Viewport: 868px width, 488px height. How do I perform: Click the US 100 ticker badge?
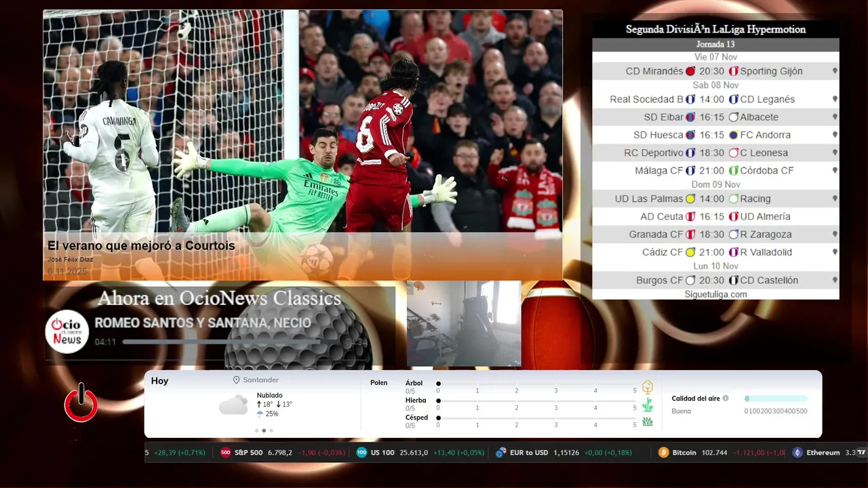pyautogui.click(x=361, y=453)
